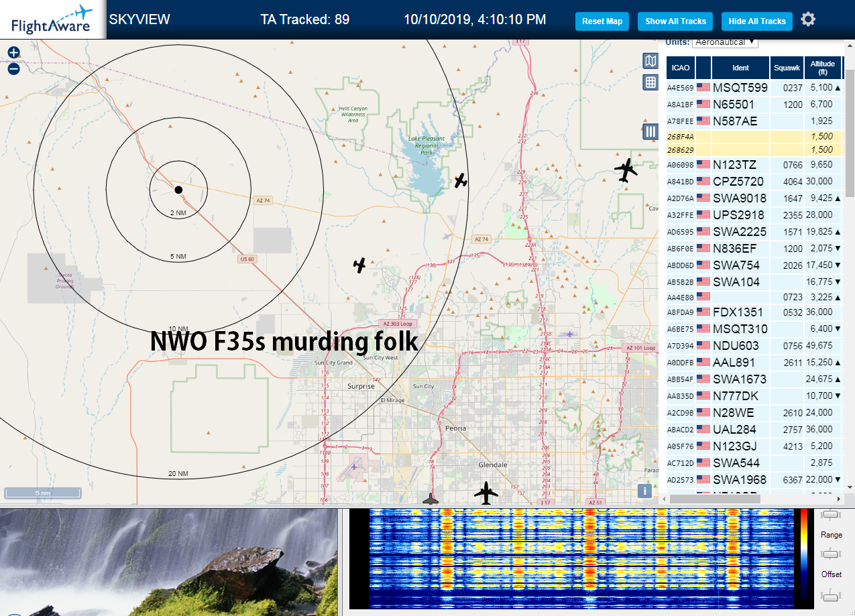Select the aircraft icon near Lake Pleasant

point(461,180)
